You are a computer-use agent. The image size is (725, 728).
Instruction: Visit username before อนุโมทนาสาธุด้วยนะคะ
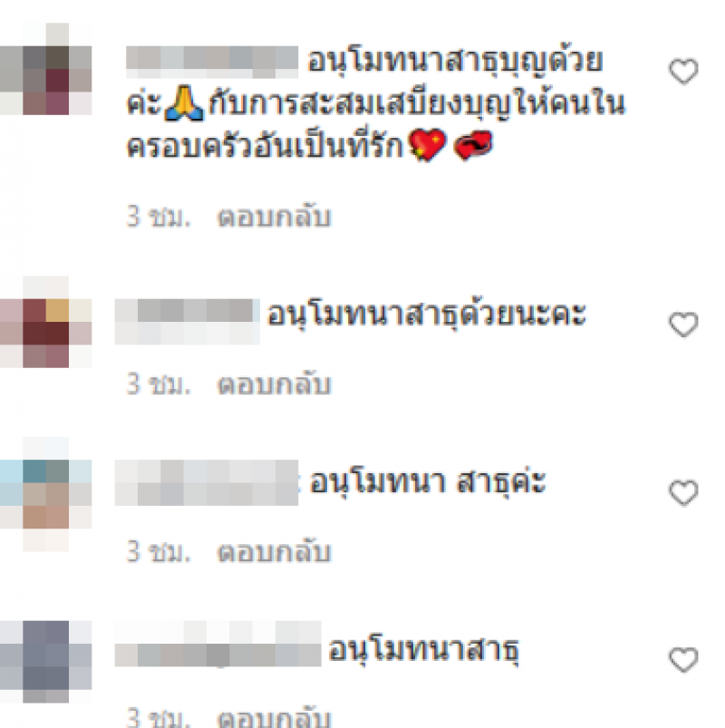[x=188, y=322]
